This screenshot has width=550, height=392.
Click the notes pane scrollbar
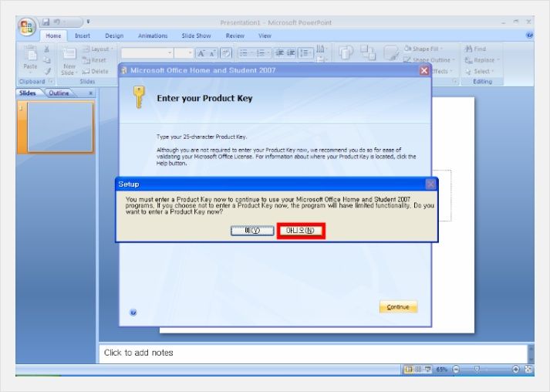point(531,353)
